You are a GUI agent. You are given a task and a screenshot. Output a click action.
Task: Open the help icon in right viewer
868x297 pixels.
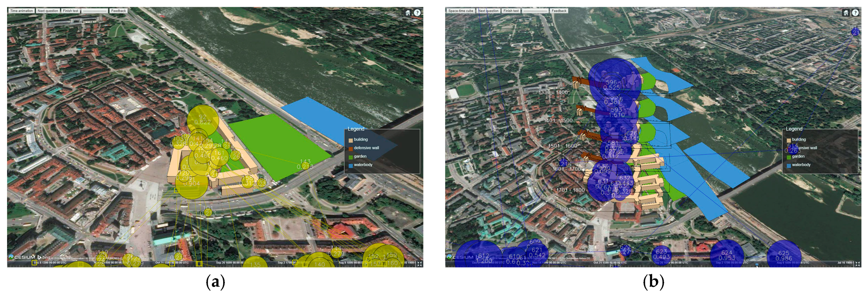[855, 13]
